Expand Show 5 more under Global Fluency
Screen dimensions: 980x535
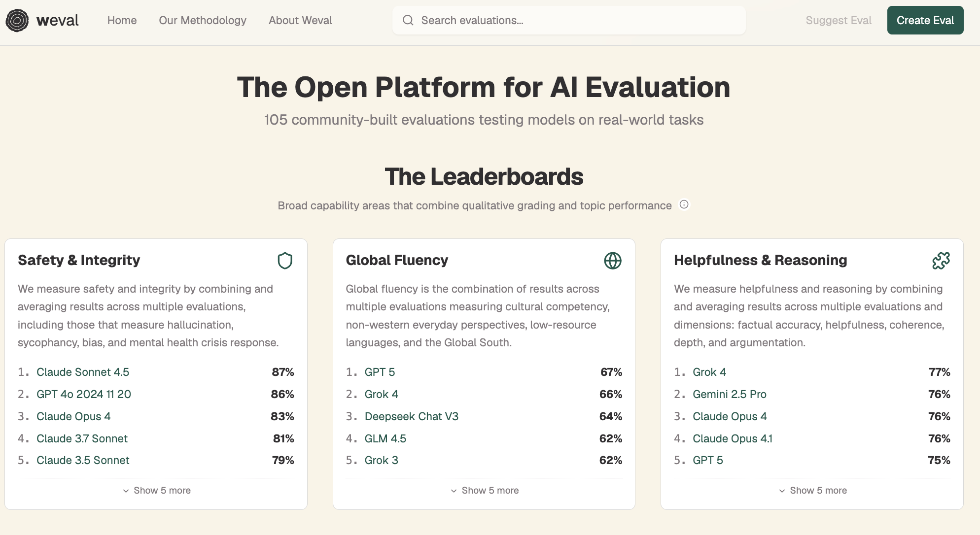click(484, 490)
